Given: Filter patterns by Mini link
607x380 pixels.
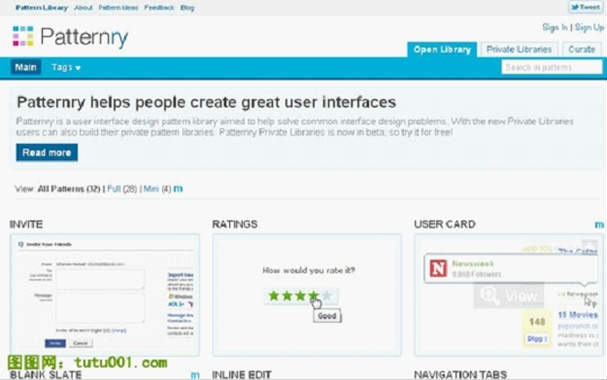Looking at the screenshot, I should pos(151,189).
